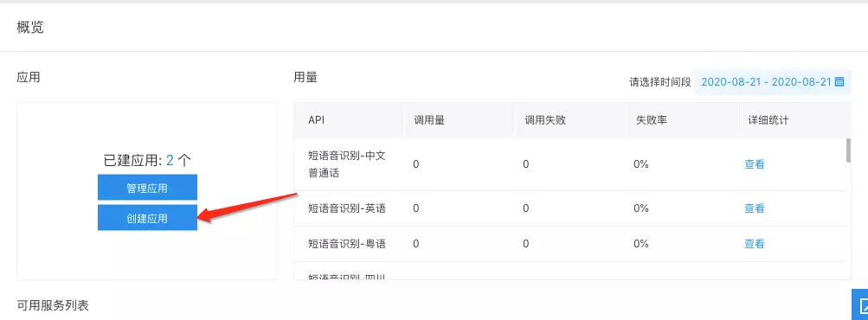Select the 短语音识别-中文普通话 API name
This screenshot has height=320, width=868.
tap(347, 164)
